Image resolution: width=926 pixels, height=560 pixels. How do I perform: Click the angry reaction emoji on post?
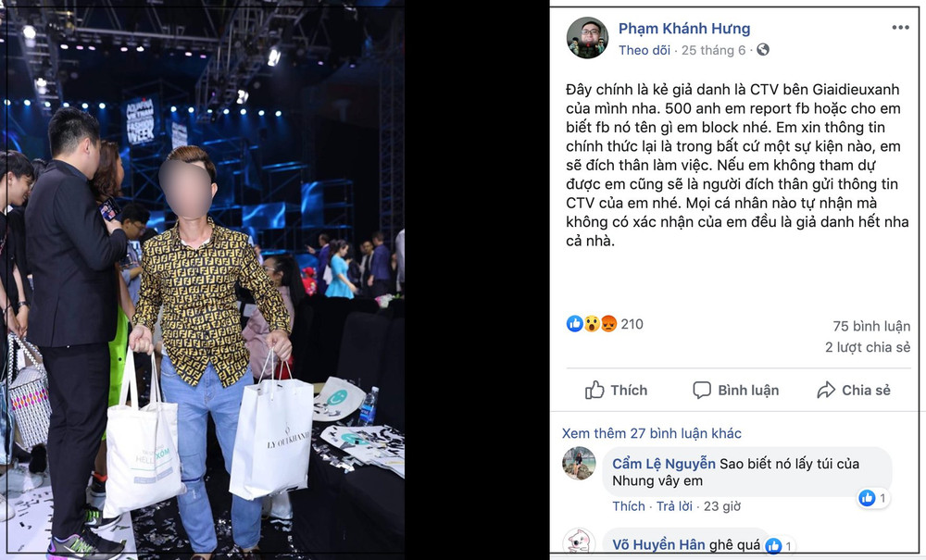609,323
